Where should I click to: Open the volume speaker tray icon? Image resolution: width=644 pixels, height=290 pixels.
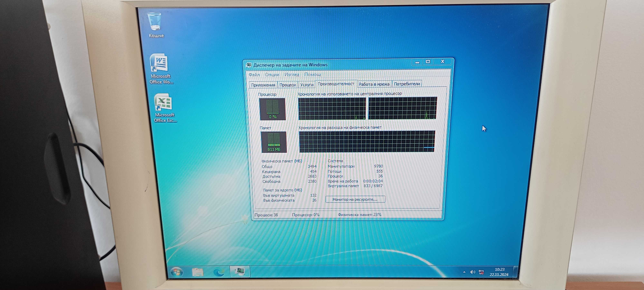(472, 272)
